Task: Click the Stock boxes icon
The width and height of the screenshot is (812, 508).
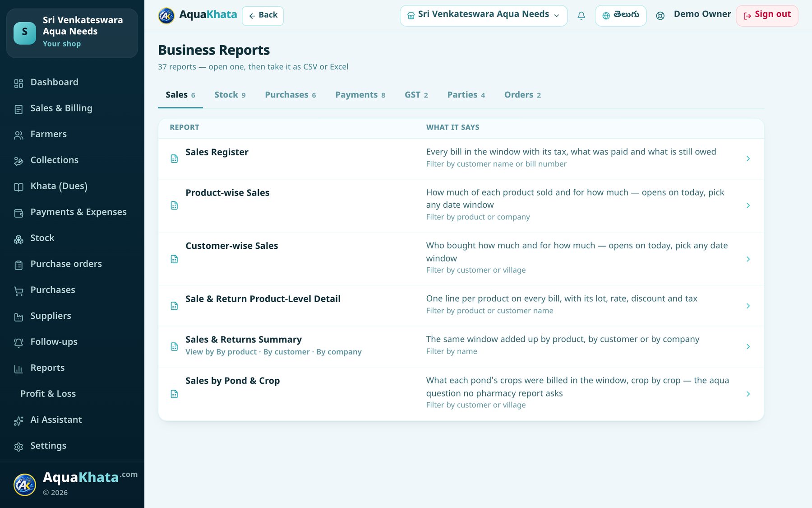Action: point(18,239)
